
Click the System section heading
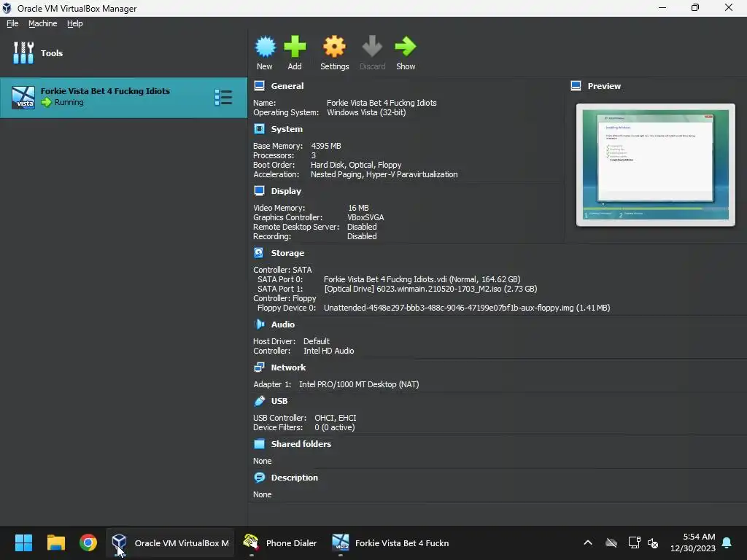click(287, 129)
